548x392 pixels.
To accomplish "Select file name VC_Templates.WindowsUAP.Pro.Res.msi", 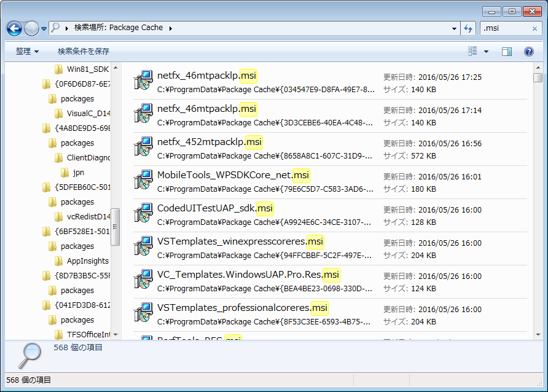I will (248, 275).
